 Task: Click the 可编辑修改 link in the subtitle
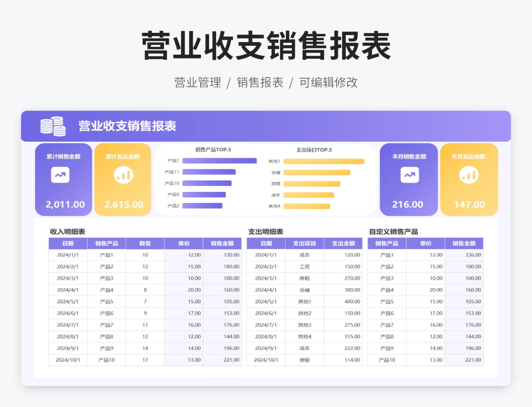[328, 82]
